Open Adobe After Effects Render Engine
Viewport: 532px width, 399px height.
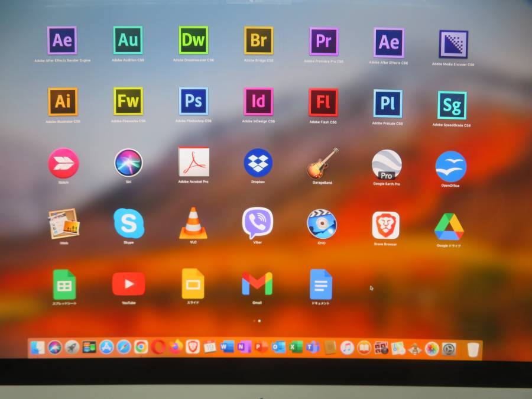pos(62,40)
